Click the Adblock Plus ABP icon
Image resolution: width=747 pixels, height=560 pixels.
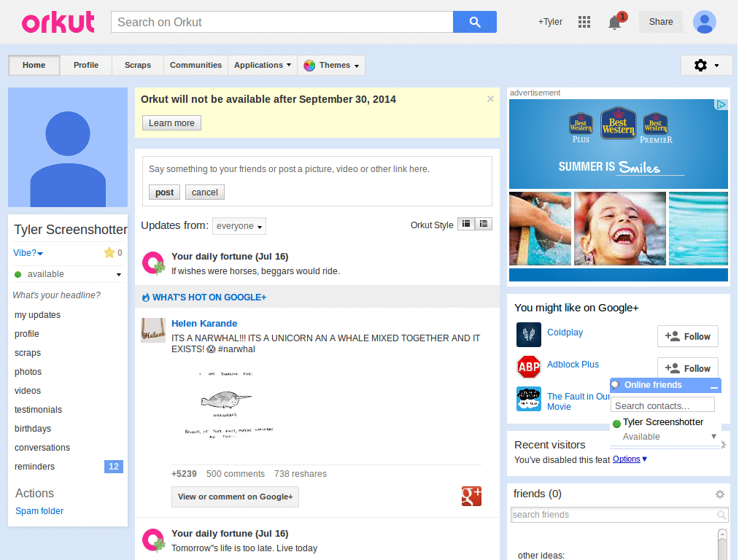[x=528, y=367]
